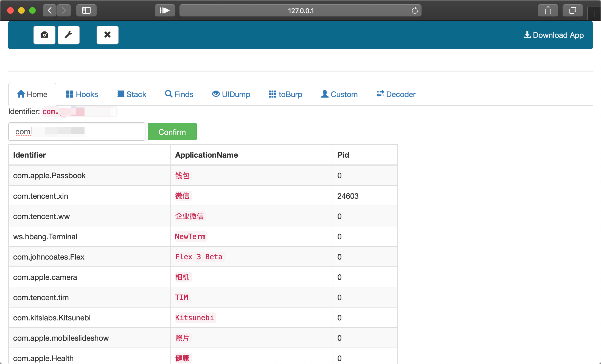The height and width of the screenshot is (364, 601).
Task: Open the Safari share button
Action: [548, 10]
